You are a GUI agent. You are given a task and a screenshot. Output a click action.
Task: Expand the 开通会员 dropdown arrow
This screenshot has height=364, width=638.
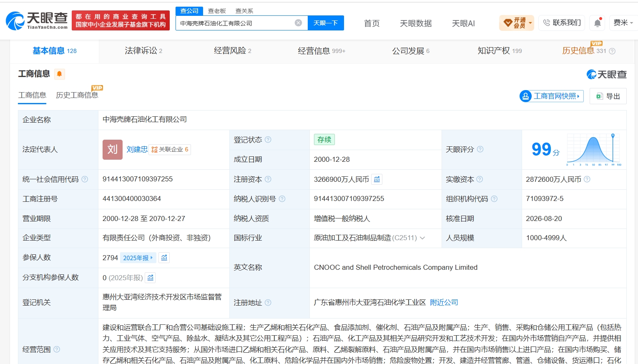tap(530, 23)
